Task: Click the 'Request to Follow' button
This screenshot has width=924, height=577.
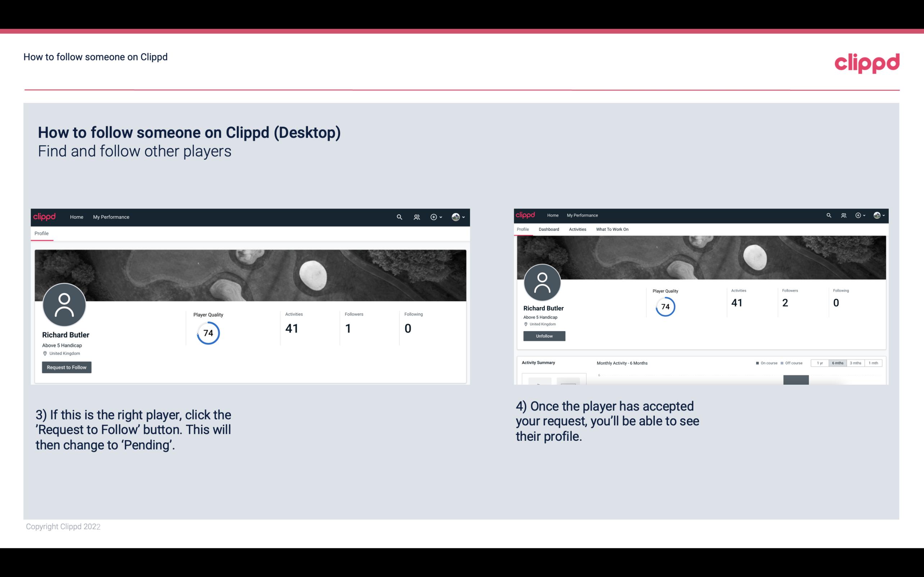Action: pos(67,367)
